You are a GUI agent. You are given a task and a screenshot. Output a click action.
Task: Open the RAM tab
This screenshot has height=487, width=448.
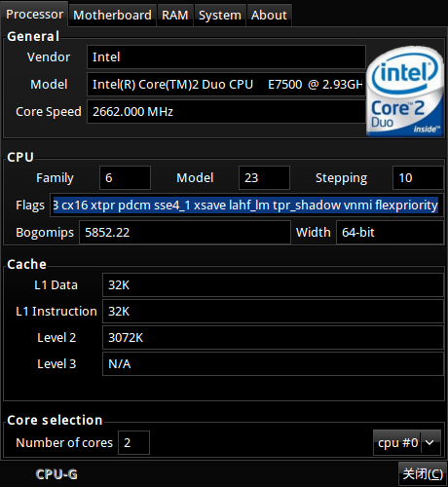(x=175, y=16)
